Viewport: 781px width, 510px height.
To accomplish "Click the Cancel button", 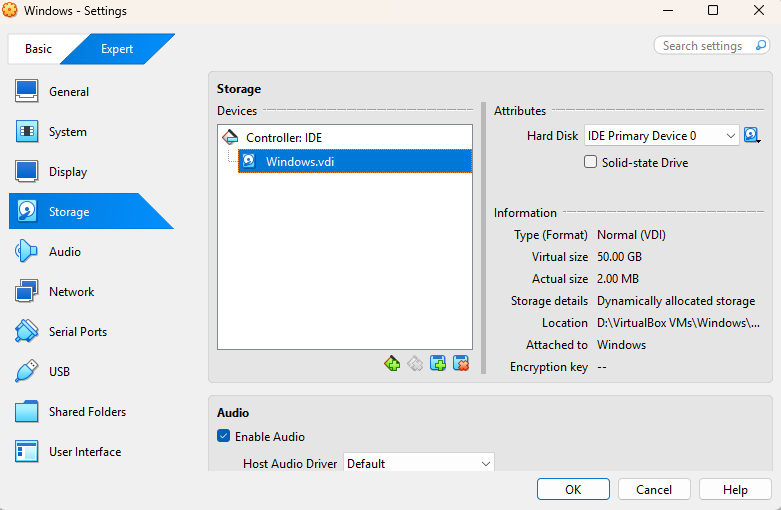I will pyautogui.click(x=654, y=490).
